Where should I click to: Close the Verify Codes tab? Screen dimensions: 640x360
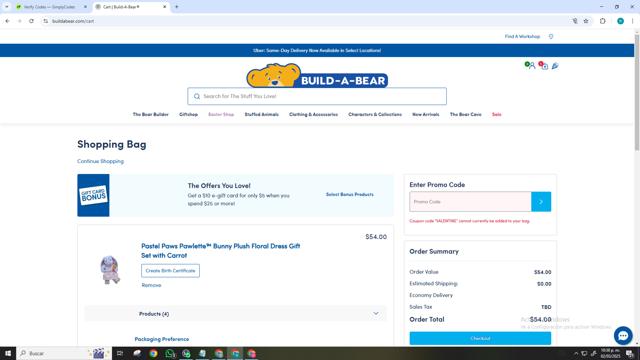point(85,7)
